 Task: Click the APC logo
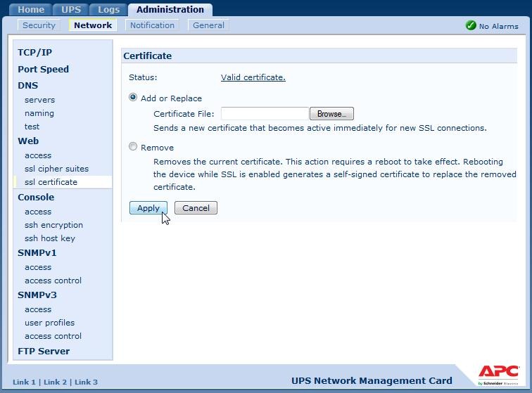(499, 373)
